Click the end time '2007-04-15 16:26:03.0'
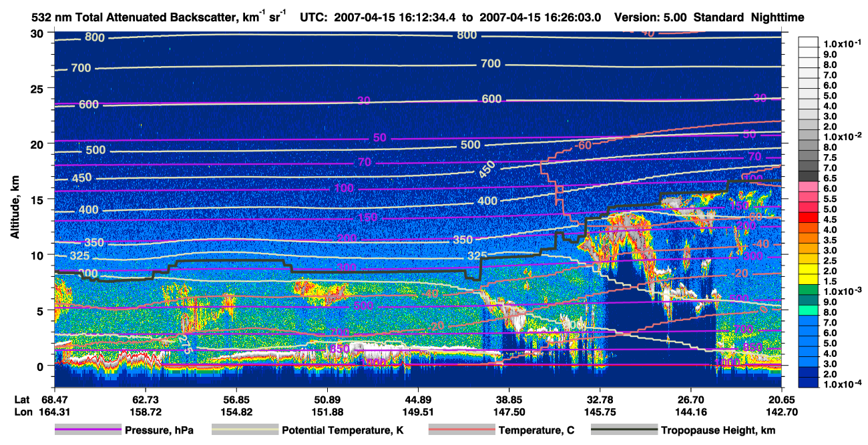868x445 pixels. (539, 17)
